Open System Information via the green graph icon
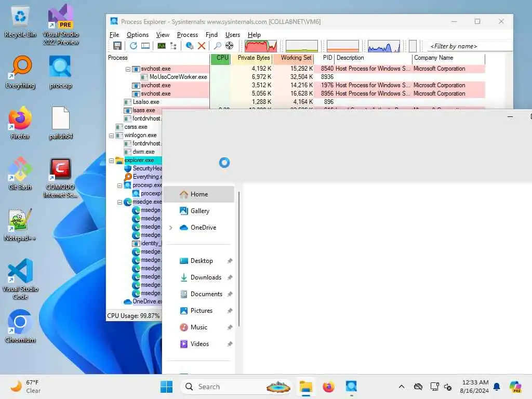Screen dimensions: 532x399 click(162, 46)
